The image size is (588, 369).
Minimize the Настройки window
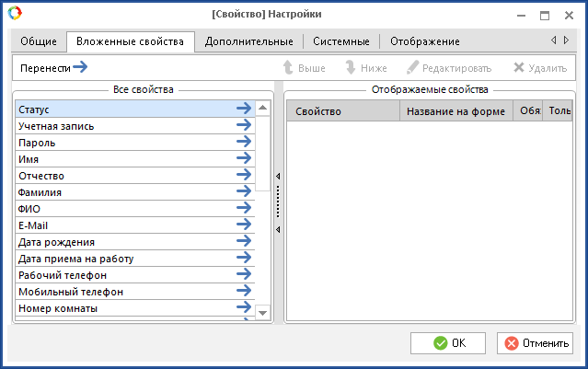click(521, 16)
